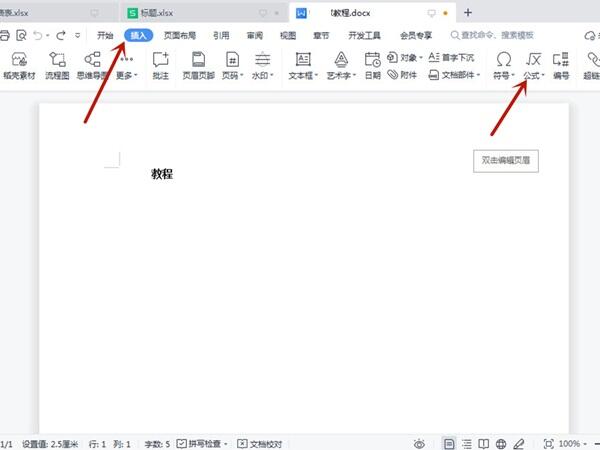Insert an 附件 attachment
600x450 pixels.
point(402,75)
